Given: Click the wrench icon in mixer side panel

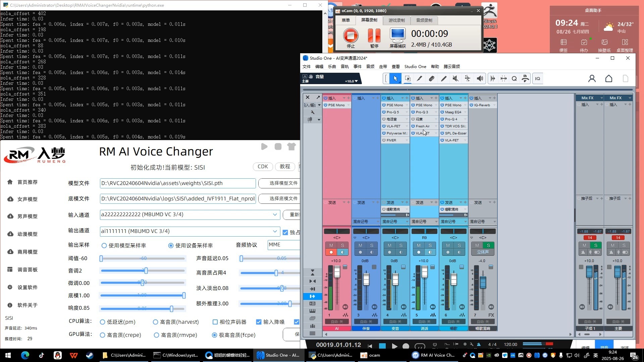Looking at the screenshot, I should click(313, 112).
